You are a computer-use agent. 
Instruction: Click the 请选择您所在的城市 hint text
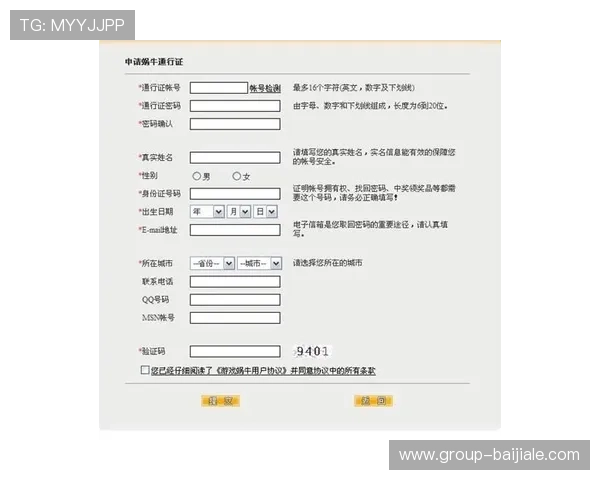(328, 263)
